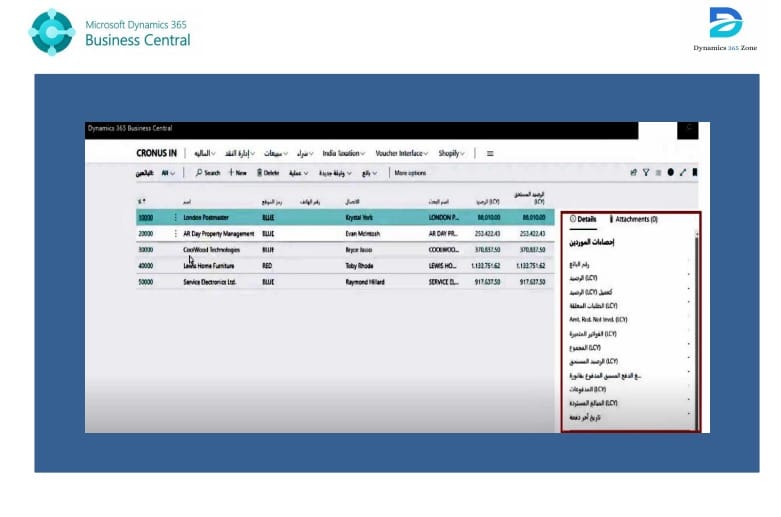Select the Service Electronics Ltd. name cell

pos(210,282)
